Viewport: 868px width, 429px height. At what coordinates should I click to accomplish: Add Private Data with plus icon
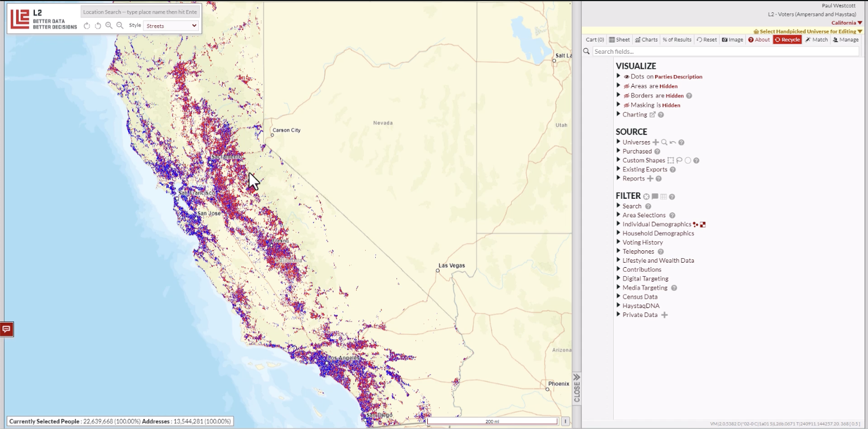click(x=665, y=315)
